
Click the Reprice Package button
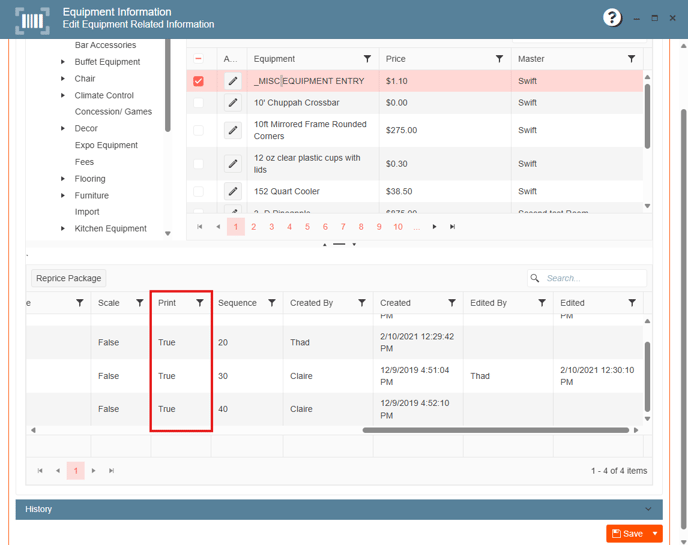click(69, 278)
